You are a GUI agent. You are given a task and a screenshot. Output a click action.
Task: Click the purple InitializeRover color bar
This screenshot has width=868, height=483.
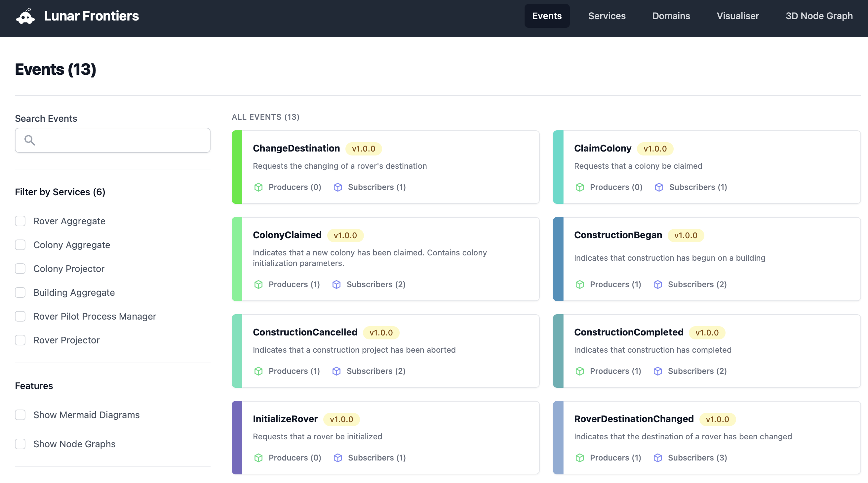(237, 437)
